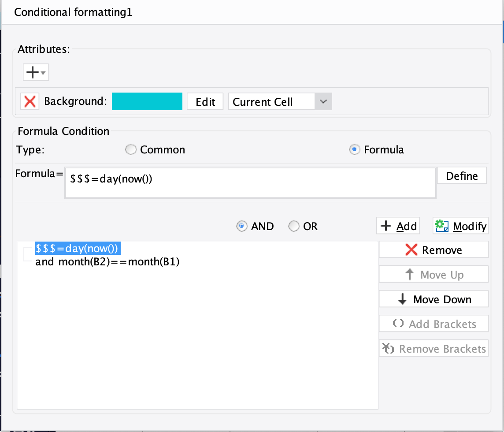Click the add attribute plus icon
Viewport: 504px width, 432px height.
click(33, 72)
